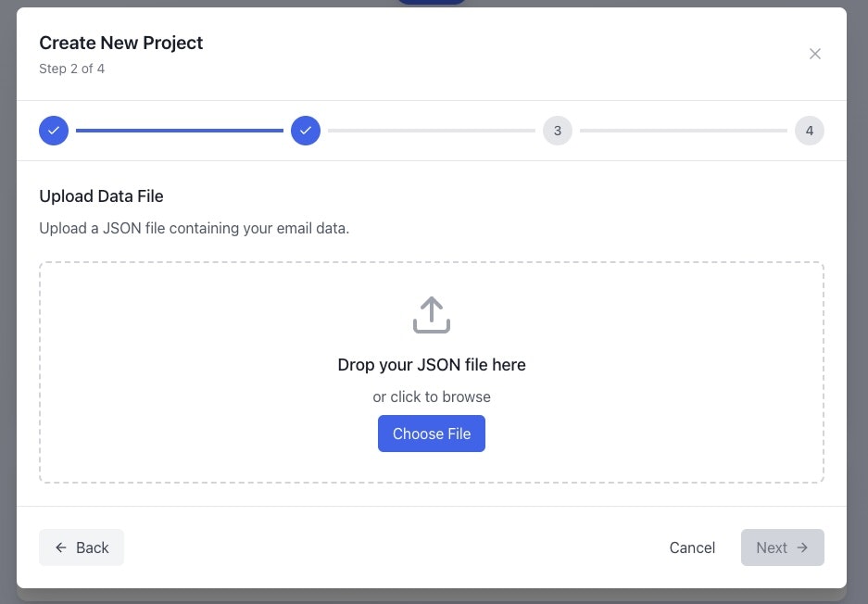The height and width of the screenshot is (604, 868).
Task: Click the 'Drop your JSON file here' label
Action: [x=431, y=364]
